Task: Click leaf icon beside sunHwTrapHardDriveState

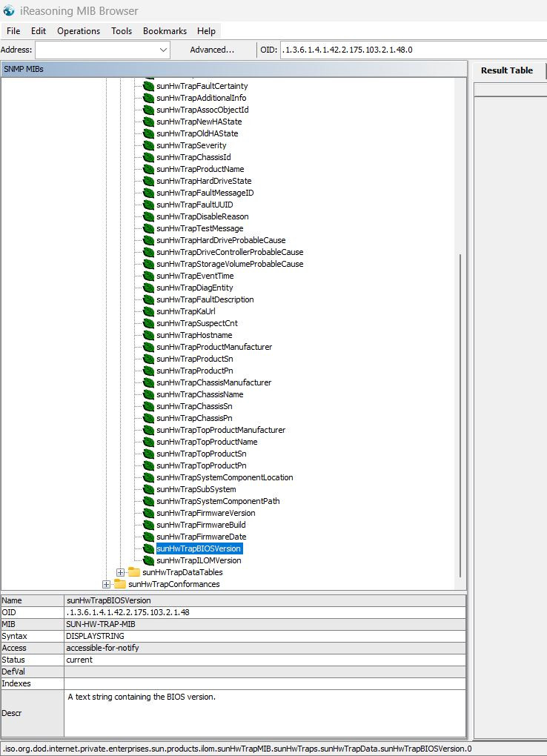Action: 148,181
